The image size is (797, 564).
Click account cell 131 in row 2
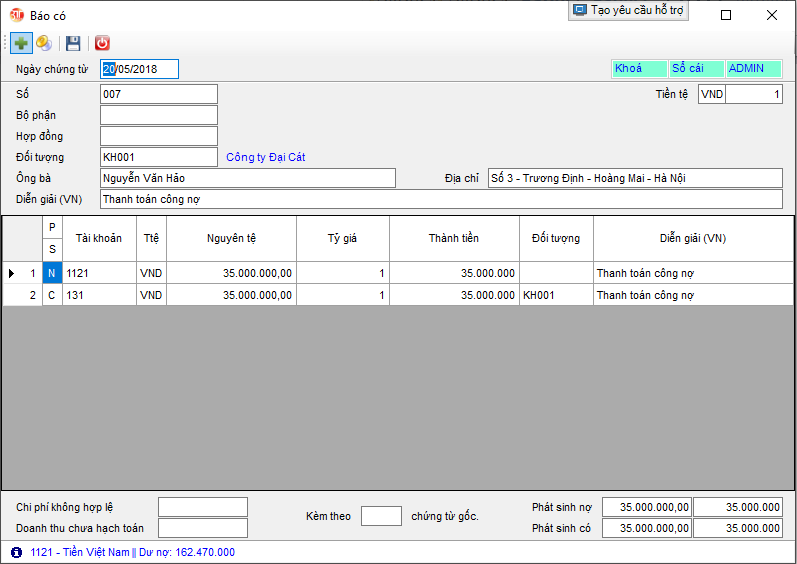point(98,295)
